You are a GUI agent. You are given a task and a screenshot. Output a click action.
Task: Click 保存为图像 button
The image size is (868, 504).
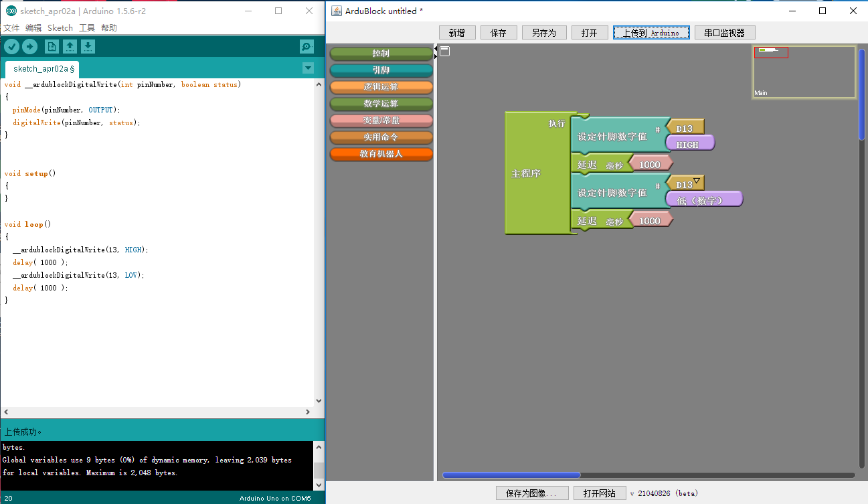(x=531, y=493)
